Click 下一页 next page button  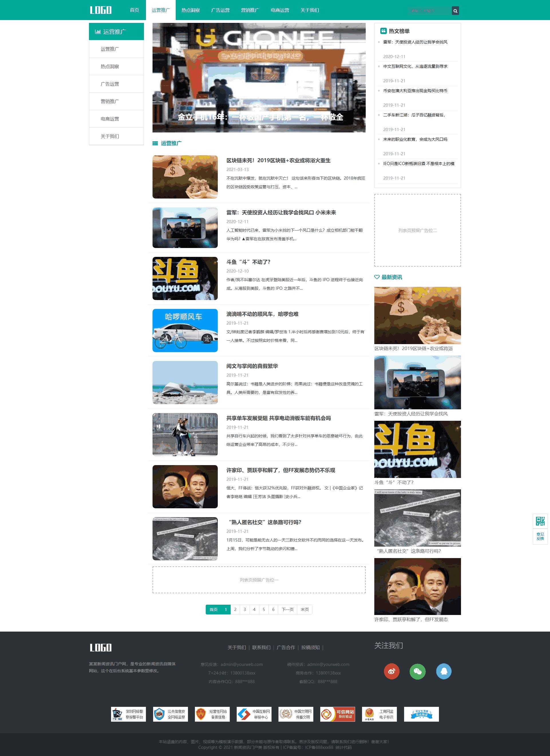(x=288, y=609)
